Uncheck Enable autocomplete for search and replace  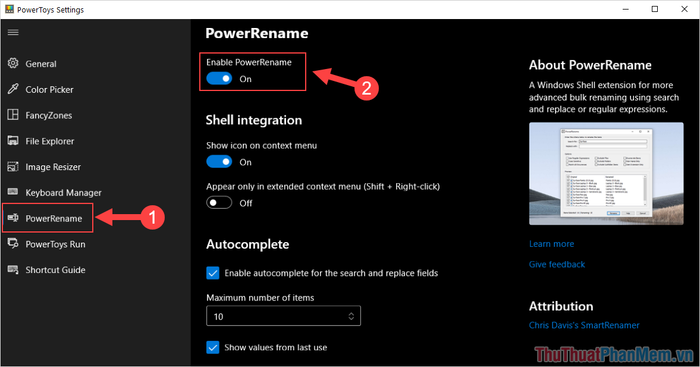[213, 273]
